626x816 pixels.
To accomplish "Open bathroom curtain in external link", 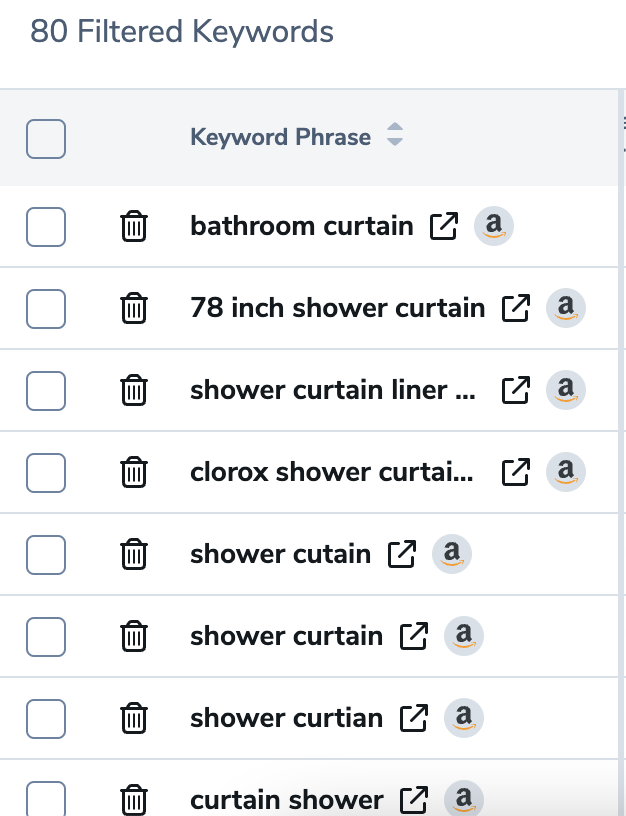I will [443, 227].
